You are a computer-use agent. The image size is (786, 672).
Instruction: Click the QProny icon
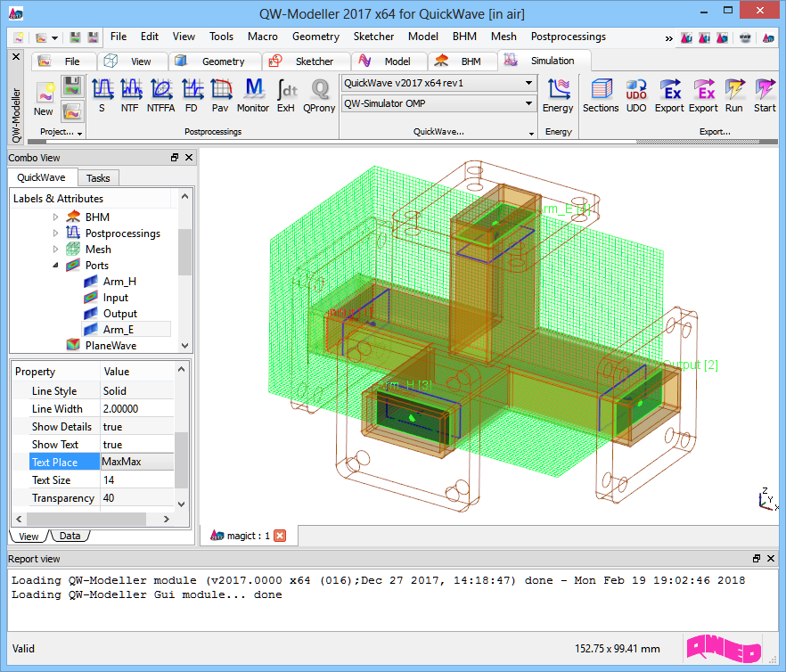coord(319,94)
